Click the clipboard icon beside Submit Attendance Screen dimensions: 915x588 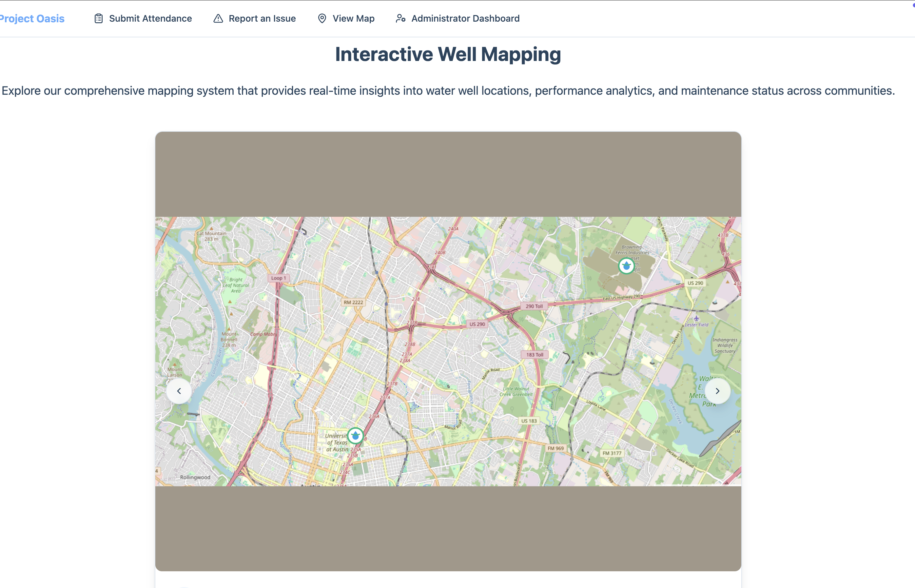(x=99, y=18)
